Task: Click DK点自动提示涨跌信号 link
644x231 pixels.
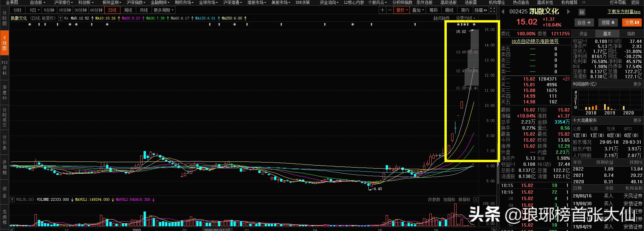Action: (x=535, y=41)
